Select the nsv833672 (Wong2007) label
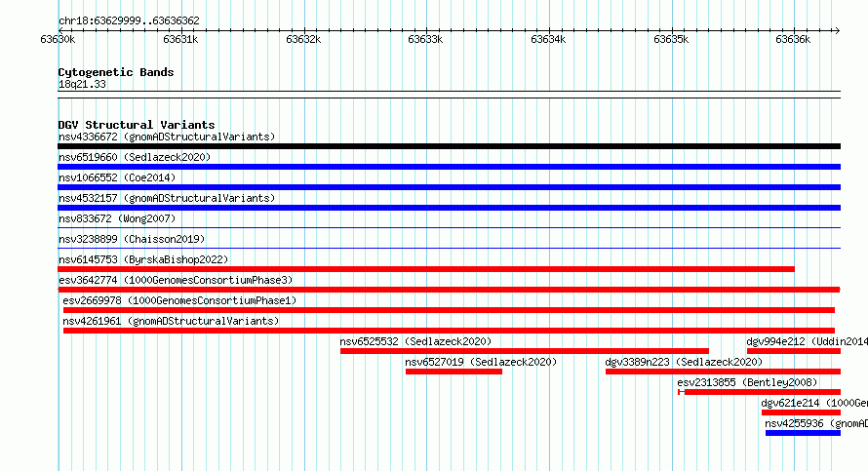This screenshot has height=471, width=868. pyautogui.click(x=117, y=218)
